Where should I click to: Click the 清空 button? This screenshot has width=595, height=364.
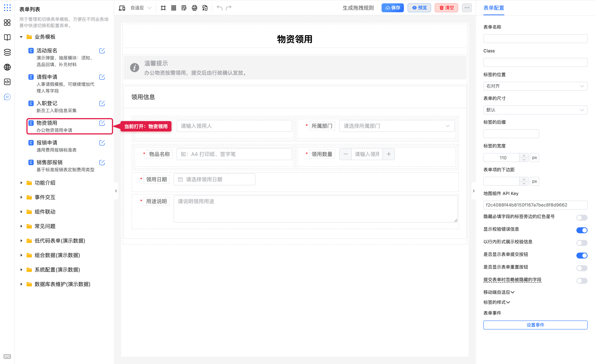pyautogui.click(x=446, y=8)
